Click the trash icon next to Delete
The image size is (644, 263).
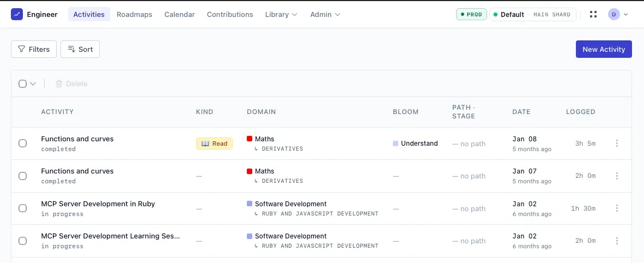[59, 84]
